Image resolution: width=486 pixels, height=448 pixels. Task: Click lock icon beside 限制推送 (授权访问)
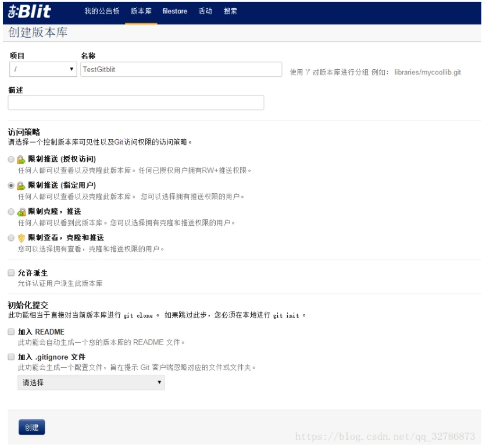pyautogui.click(x=21, y=159)
